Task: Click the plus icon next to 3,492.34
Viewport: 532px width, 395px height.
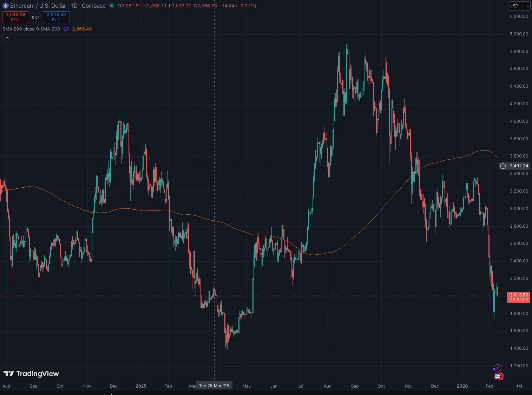Action: tap(503, 166)
